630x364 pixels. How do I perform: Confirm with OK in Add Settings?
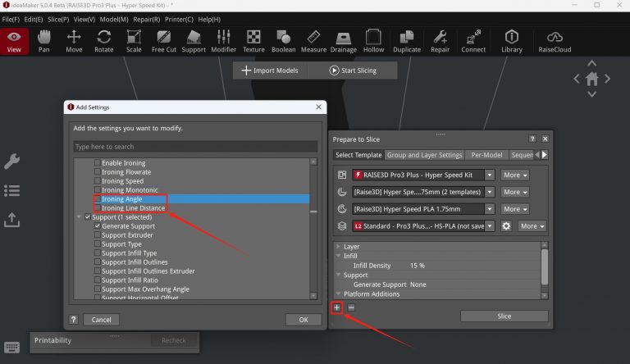pos(304,320)
